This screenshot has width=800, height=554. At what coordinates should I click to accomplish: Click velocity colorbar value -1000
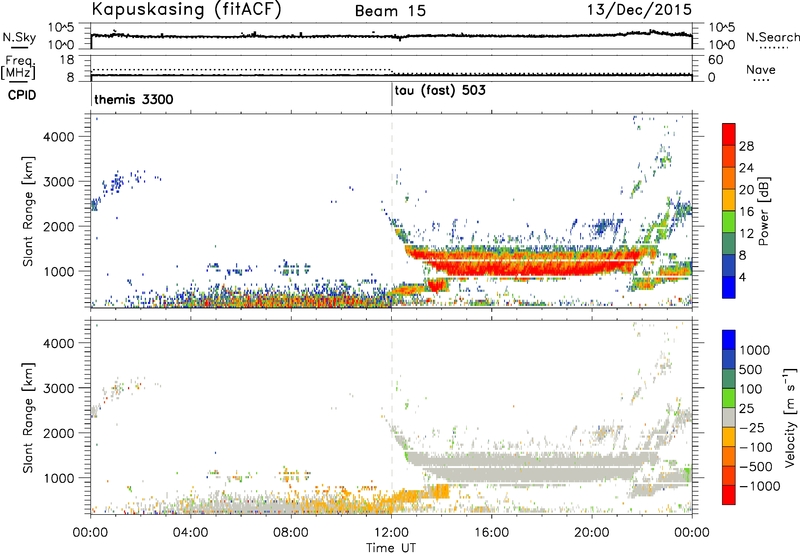coord(760,486)
